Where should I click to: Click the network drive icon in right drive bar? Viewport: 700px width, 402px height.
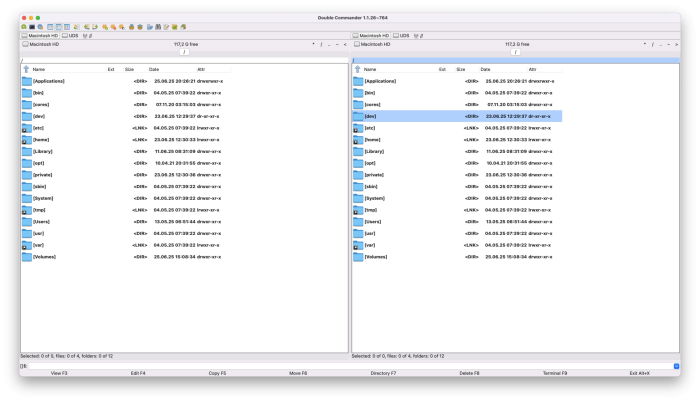click(x=416, y=35)
